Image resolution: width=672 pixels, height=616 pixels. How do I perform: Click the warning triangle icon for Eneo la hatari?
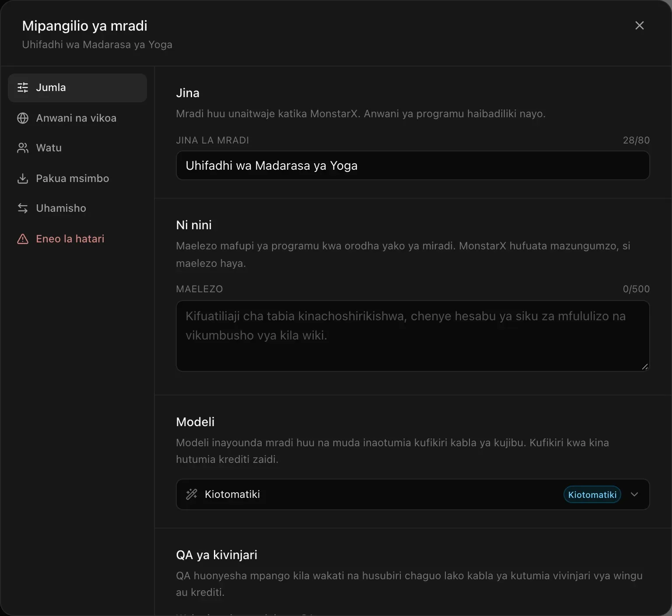click(x=23, y=239)
